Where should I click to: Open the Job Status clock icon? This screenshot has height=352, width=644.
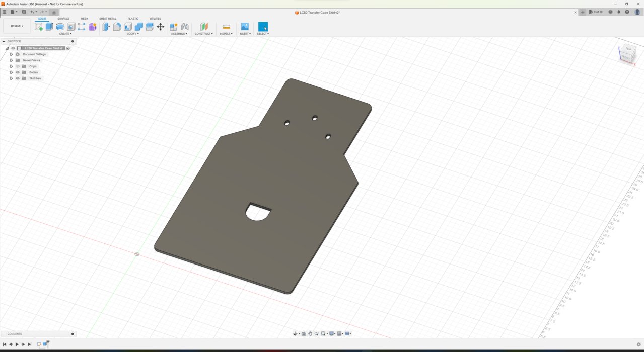[610, 12]
